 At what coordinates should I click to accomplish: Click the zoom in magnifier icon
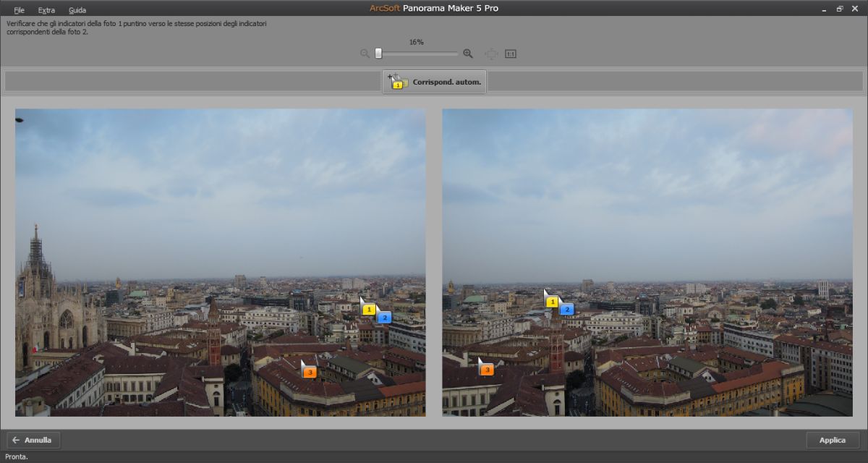point(468,54)
